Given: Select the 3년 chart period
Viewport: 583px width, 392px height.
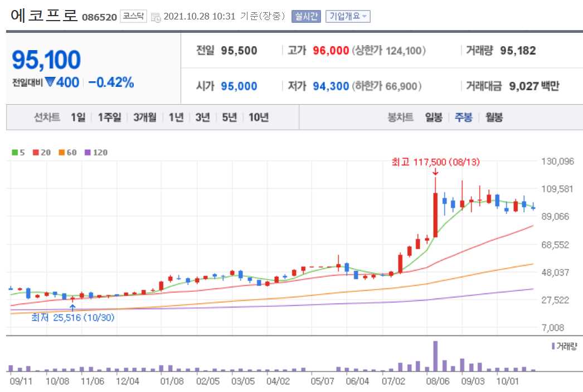Looking at the screenshot, I should pos(203,117).
